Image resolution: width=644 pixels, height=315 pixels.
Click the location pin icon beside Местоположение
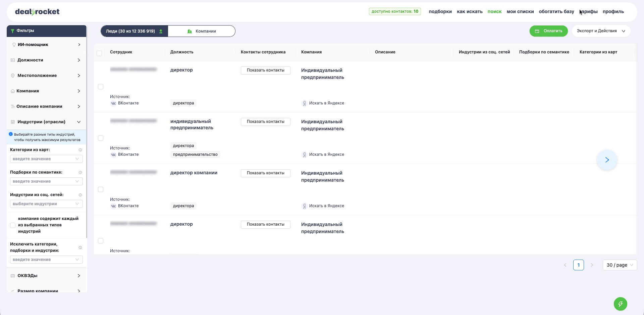(13, 76)
